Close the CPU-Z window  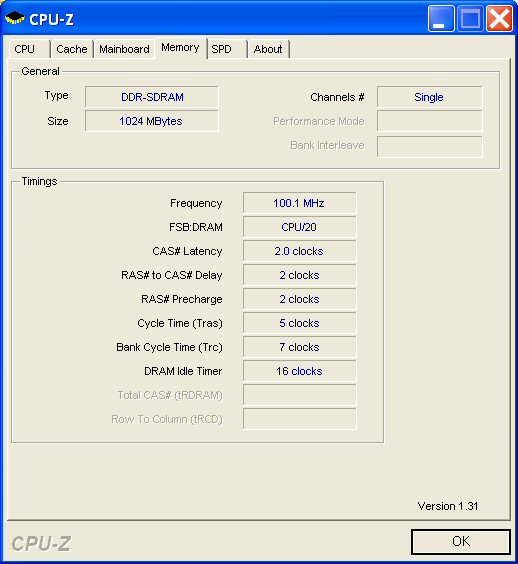499,18
